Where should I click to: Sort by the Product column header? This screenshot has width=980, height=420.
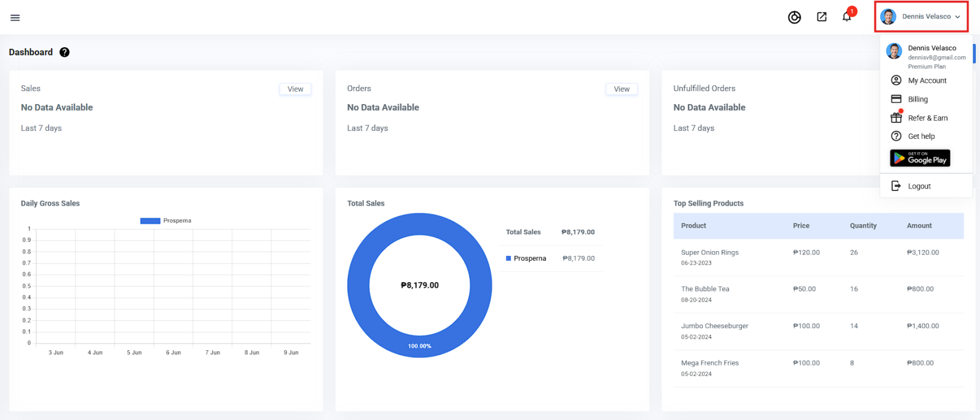coord(693,226)
